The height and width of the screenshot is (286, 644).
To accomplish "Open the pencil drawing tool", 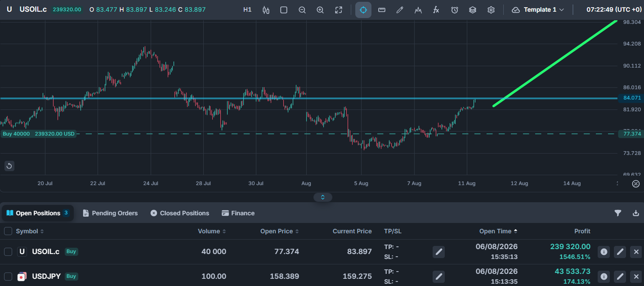I will click(400, 10).
